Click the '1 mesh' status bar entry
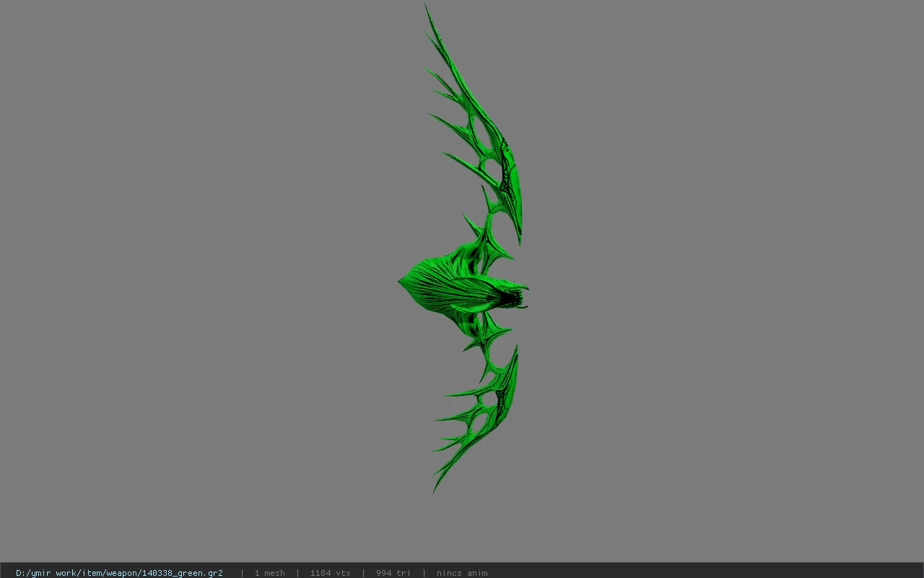Screen dimensions: 924x578 (269, 573)
